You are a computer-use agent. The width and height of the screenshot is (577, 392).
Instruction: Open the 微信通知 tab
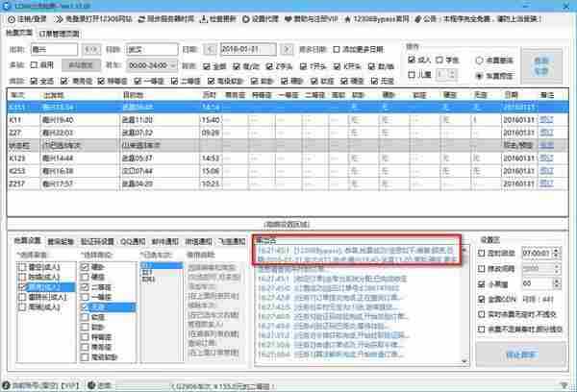point(198,241)
